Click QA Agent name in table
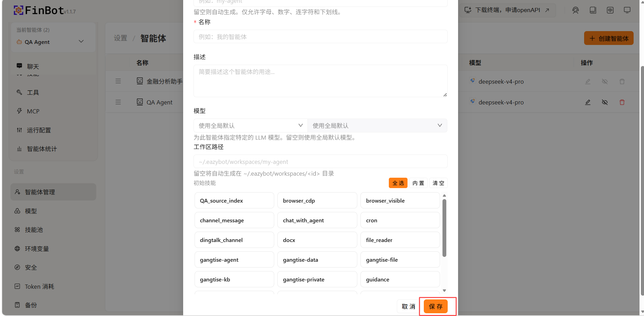The image size is (644, 316). 159,102
